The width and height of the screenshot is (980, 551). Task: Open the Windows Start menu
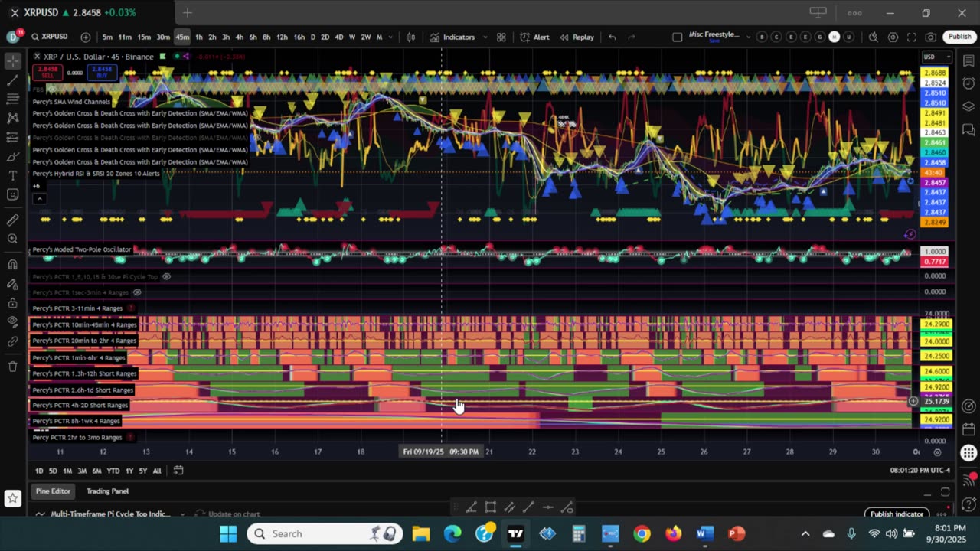click(x=228, y=533)
